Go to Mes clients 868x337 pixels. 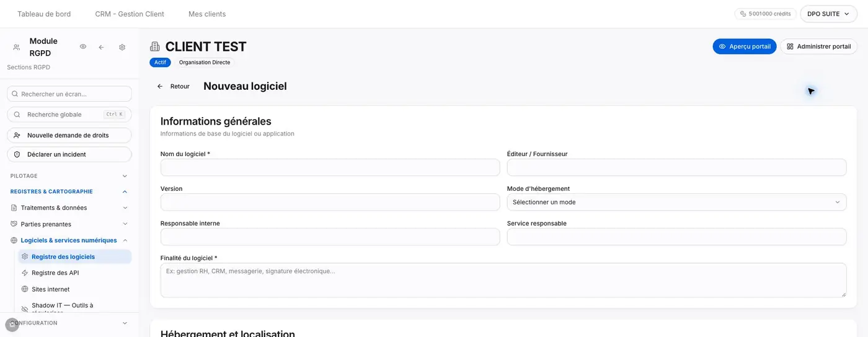coord(207,14)
